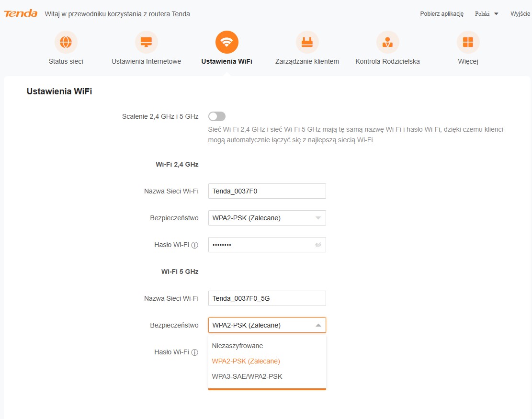Open Kontrola Rodzicielska icon

point(387,42)
